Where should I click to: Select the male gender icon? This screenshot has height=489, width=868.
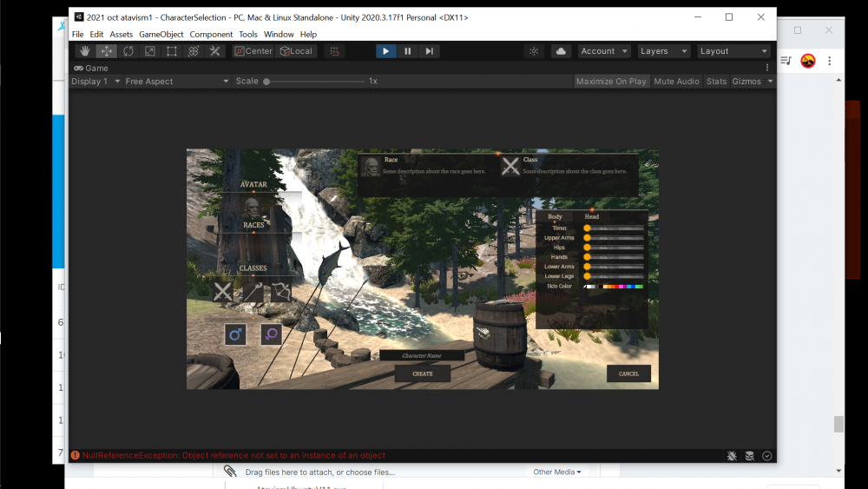(235, 334)
